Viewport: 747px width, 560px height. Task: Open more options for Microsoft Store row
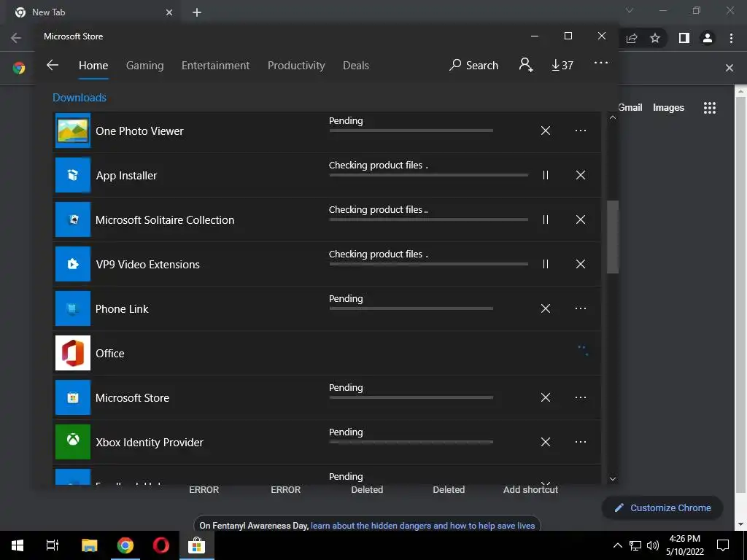tap(580, 397)
